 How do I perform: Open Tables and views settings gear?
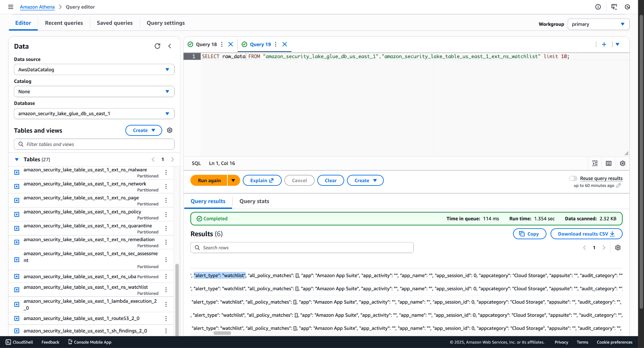pyautogui.click(x=170, y=130)
